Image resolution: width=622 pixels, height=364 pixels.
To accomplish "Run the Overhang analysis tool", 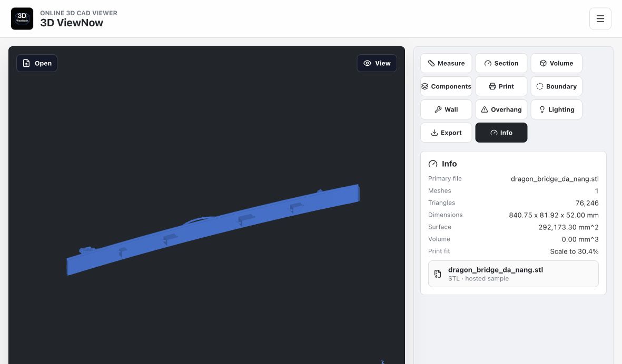I will pyautogui.click(x=501, y=109).
